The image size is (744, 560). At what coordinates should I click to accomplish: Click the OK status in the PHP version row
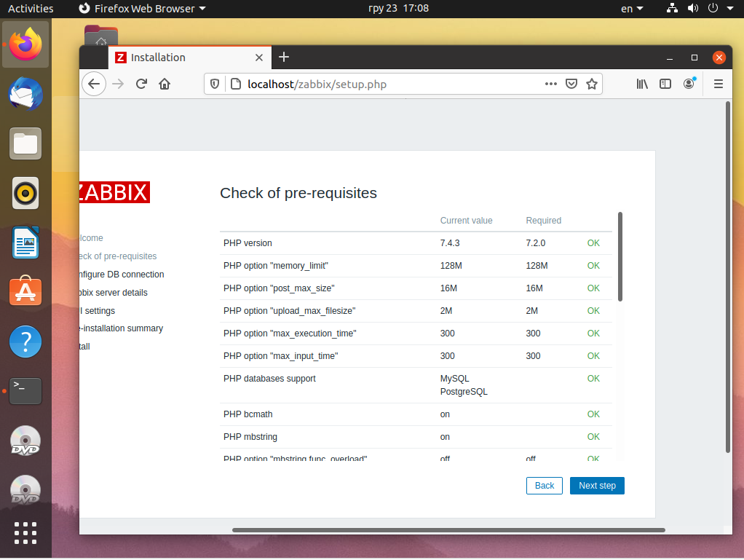point(593,243)
